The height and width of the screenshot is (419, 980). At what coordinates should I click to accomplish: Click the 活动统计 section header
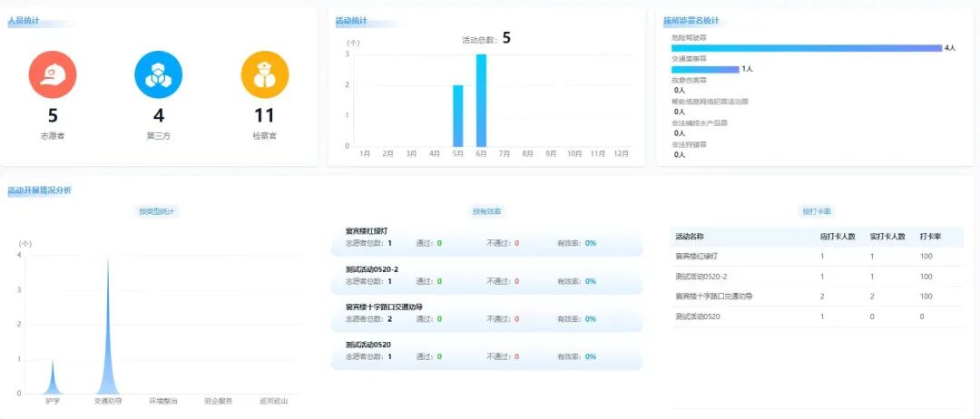click(351, 21)
